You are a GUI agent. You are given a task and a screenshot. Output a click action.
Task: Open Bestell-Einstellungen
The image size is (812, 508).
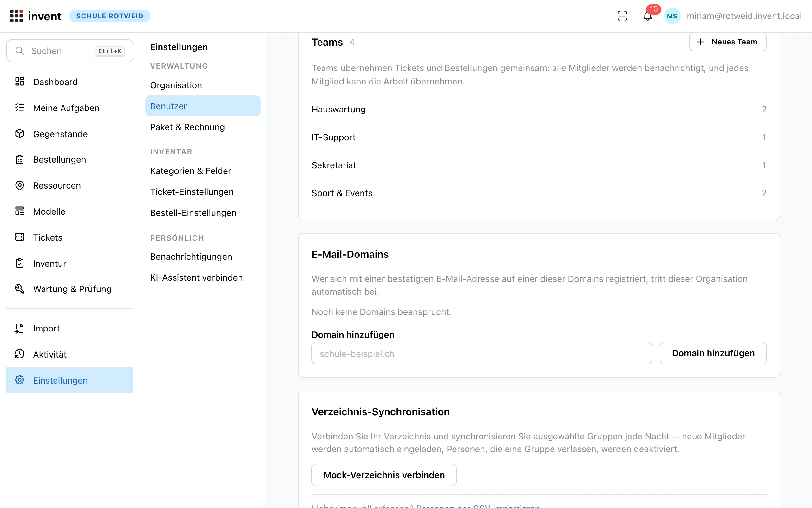click(203, 213)
